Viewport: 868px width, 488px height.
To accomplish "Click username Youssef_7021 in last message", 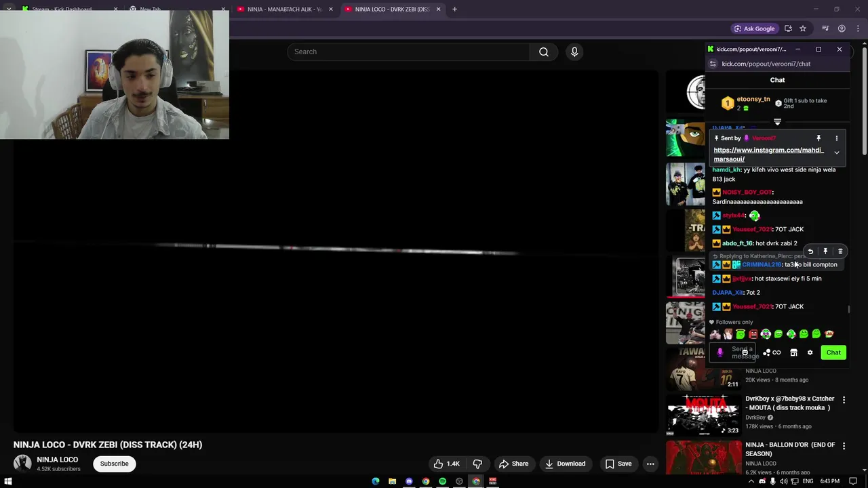I will coord(752,306).
